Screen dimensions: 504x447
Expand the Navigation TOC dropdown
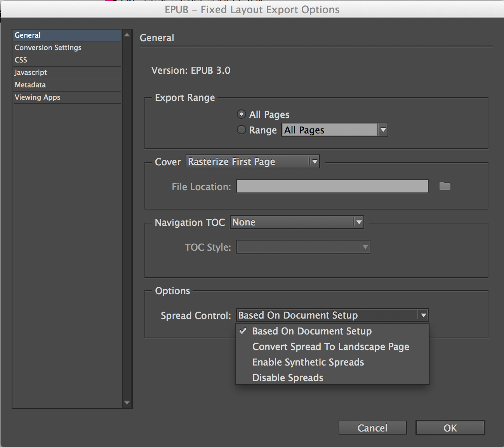[359, 222]
